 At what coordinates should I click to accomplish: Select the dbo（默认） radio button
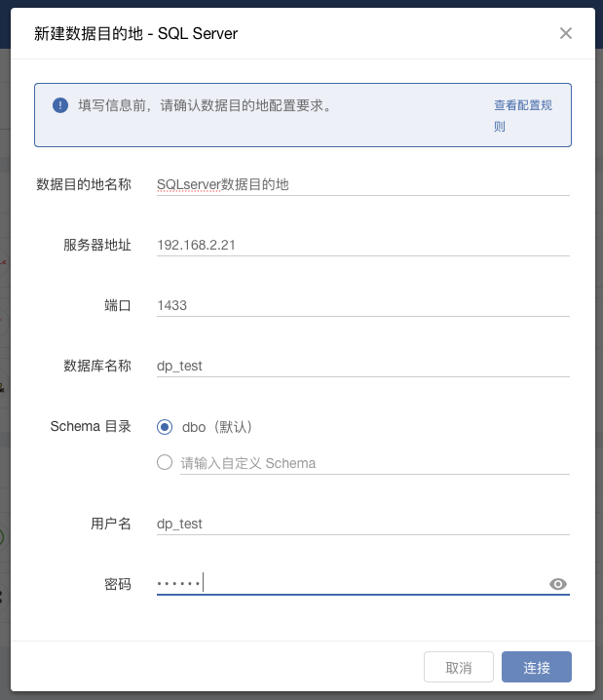[x=165, y=427]
